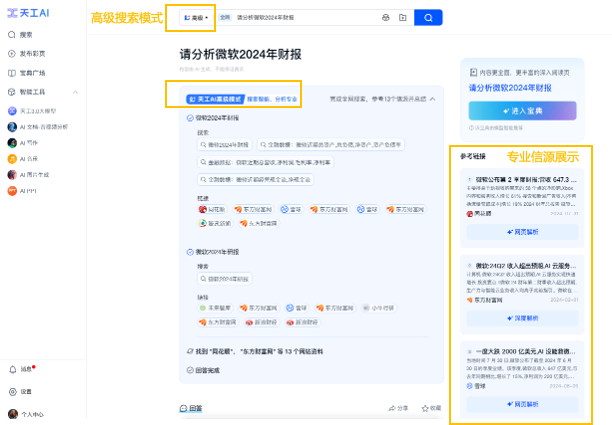Open 设置 in the sidebar
This screenshot has height=425, width=612.
click(25, 391)
